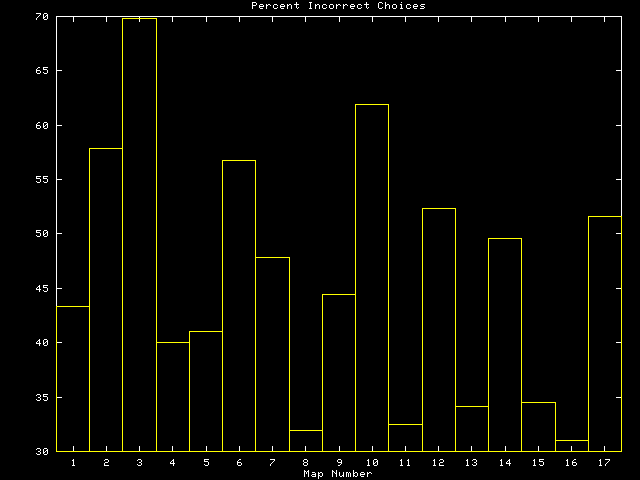Screen dimensions: 640x480
Task: Click the y-axis label 45
Action: point(42,289)
